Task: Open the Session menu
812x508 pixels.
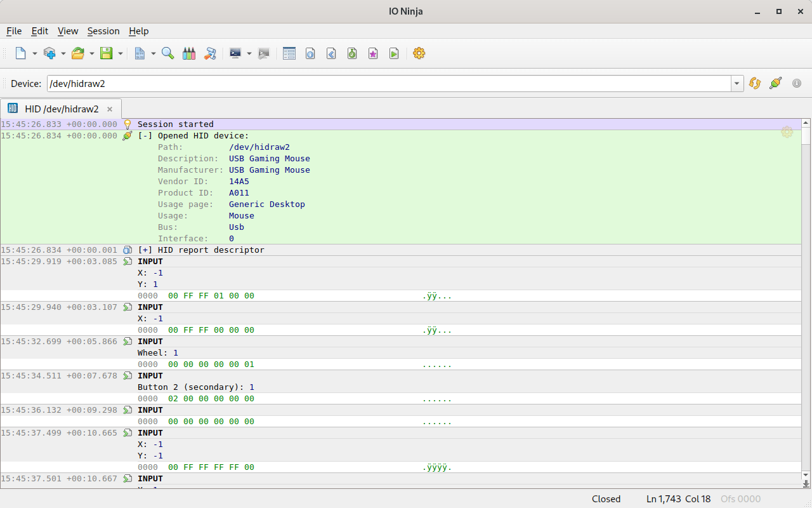Action: (103, 31)
